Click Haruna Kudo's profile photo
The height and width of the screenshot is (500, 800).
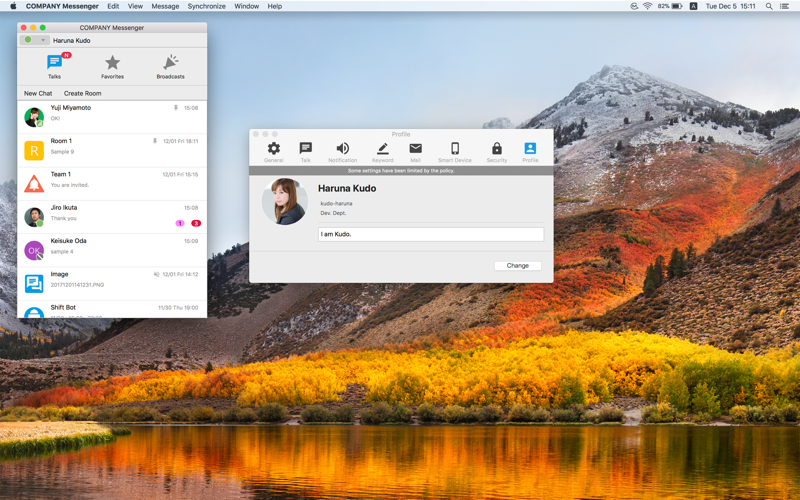[285, 202]
